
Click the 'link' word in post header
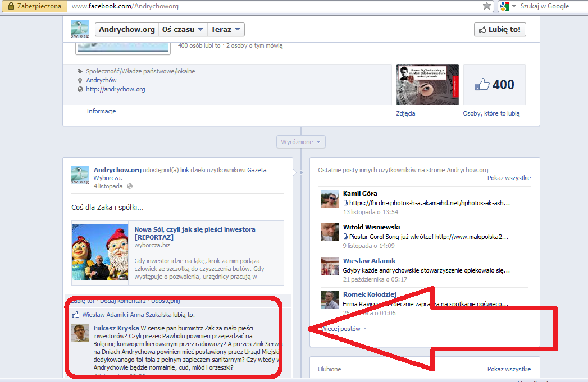tap(185, 170)
